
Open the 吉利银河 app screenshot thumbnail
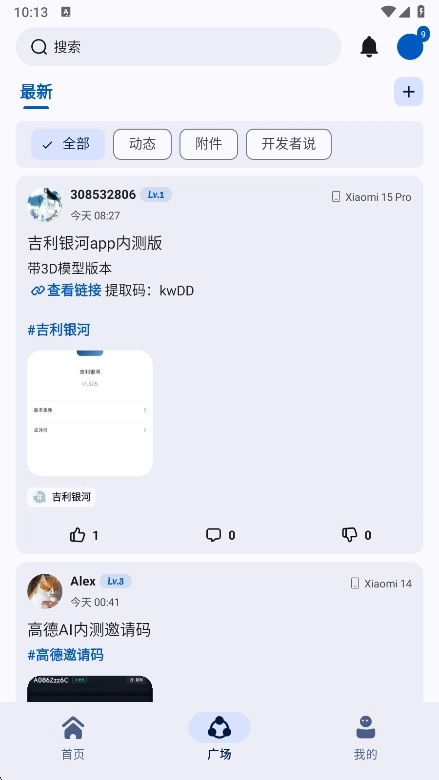coord(90,413)
